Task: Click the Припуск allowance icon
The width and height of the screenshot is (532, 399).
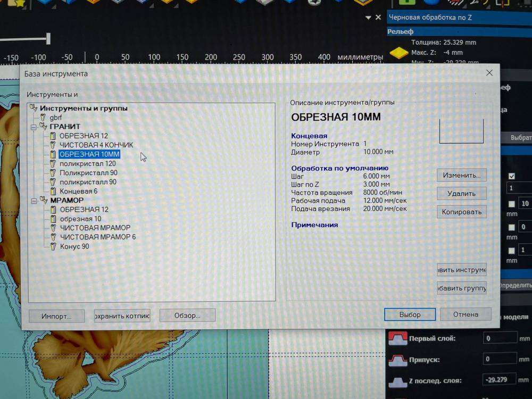Action: [x=396, y=360]
